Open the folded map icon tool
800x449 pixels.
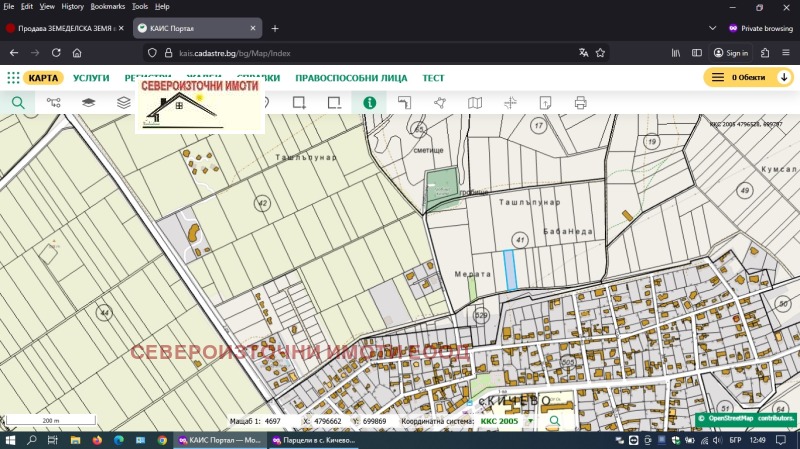point(475,102)
